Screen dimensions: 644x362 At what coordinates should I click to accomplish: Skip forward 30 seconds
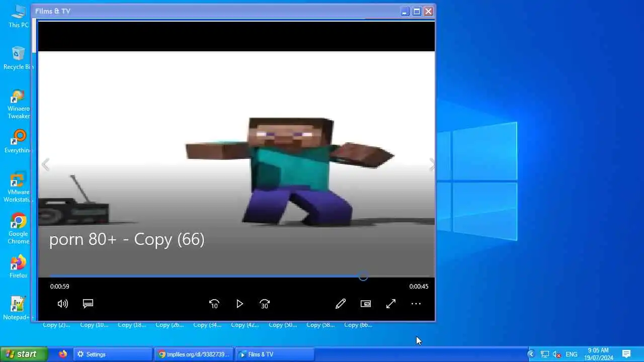coord(265,304)
